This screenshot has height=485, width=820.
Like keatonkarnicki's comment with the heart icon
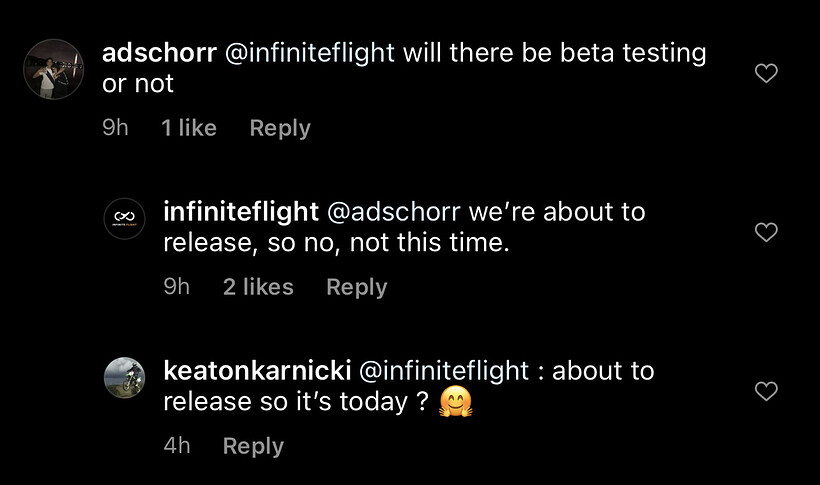coord(766,391)
